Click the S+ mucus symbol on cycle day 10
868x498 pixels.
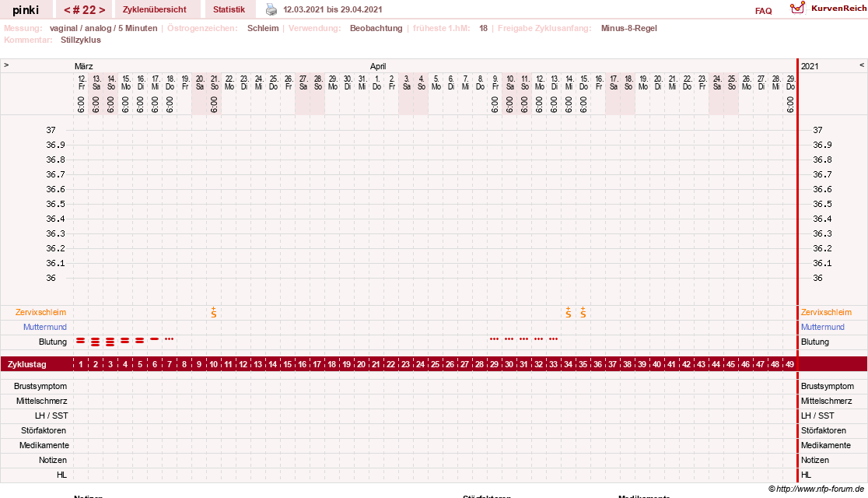(214, 313)
